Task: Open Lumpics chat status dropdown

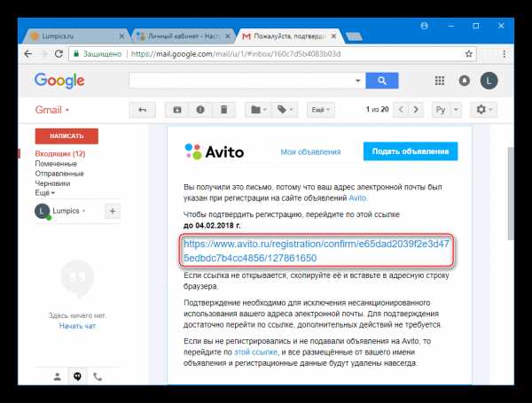Action: pyautogui.click(x=68, y=211)
